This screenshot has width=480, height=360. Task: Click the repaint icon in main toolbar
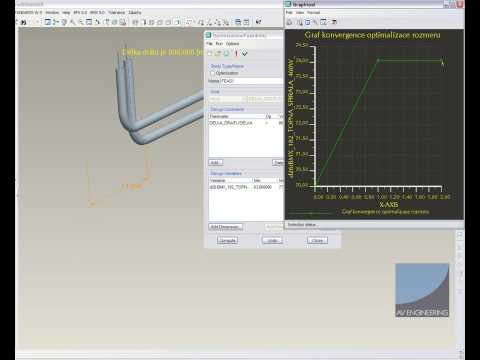point(48,22)
